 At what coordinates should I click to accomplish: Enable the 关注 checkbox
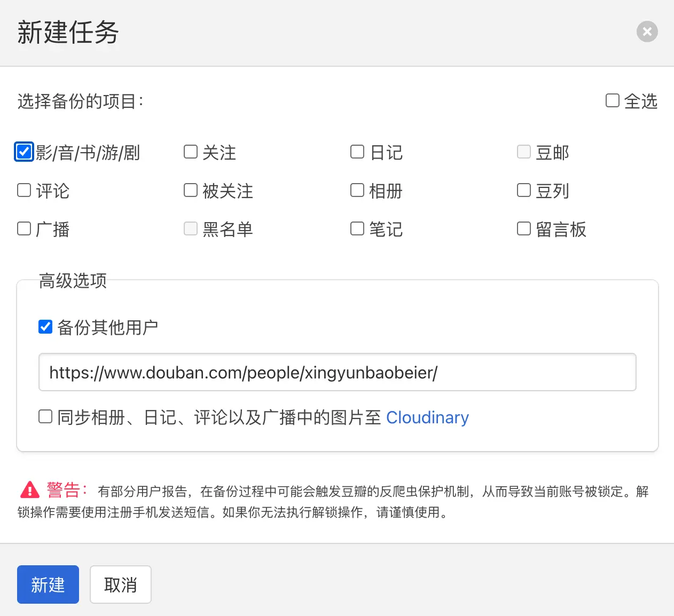tap(191, 152)
